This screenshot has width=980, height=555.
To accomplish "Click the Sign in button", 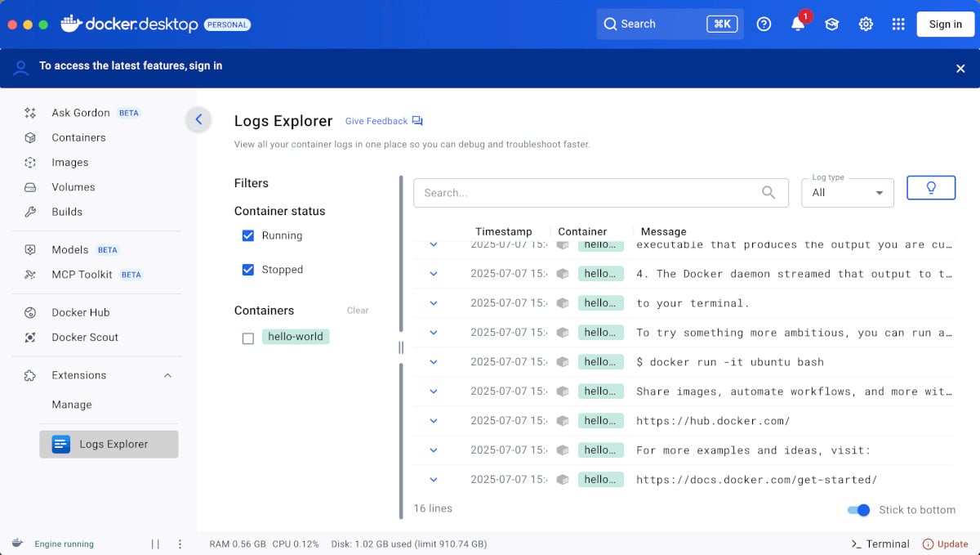I will click(x=945, y=25).
